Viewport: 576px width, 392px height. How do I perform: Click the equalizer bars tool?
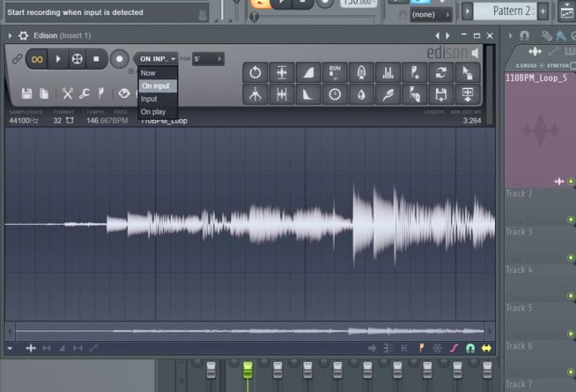coord(388,73)
